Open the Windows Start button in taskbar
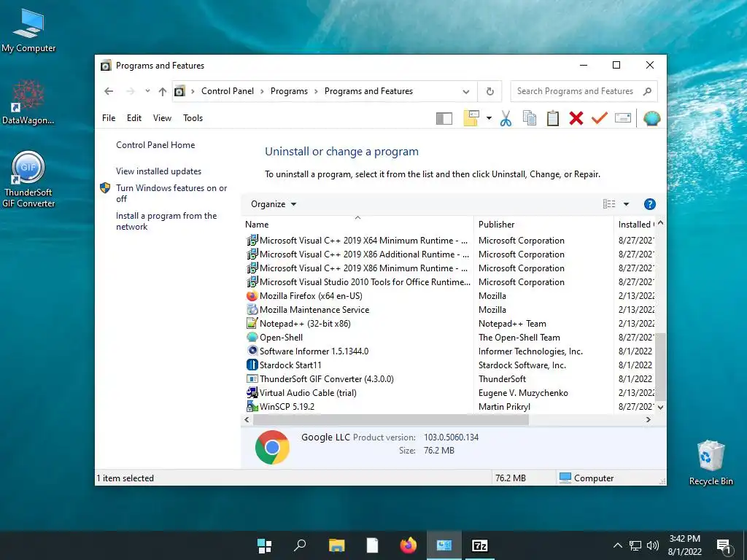747x560 pixels. coord(264,545)
